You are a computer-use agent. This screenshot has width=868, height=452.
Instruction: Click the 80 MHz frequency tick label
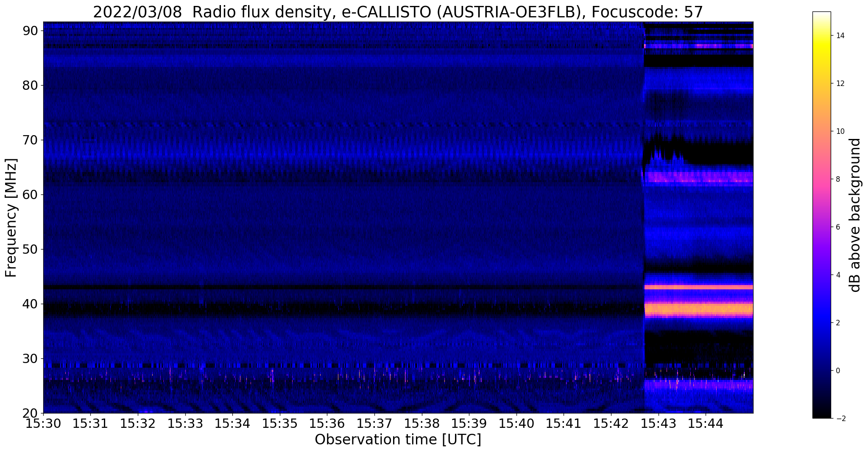[x=31, y=85]
